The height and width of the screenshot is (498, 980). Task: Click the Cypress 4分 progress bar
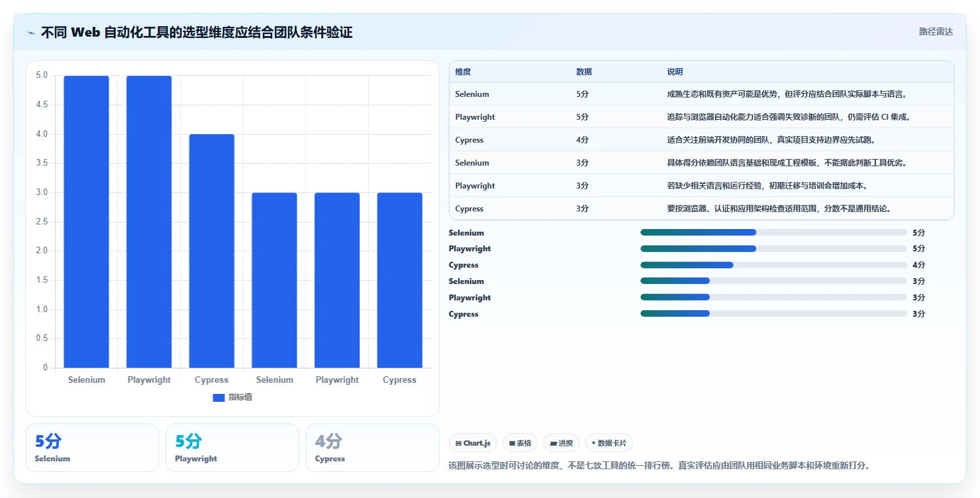[774, 265]
